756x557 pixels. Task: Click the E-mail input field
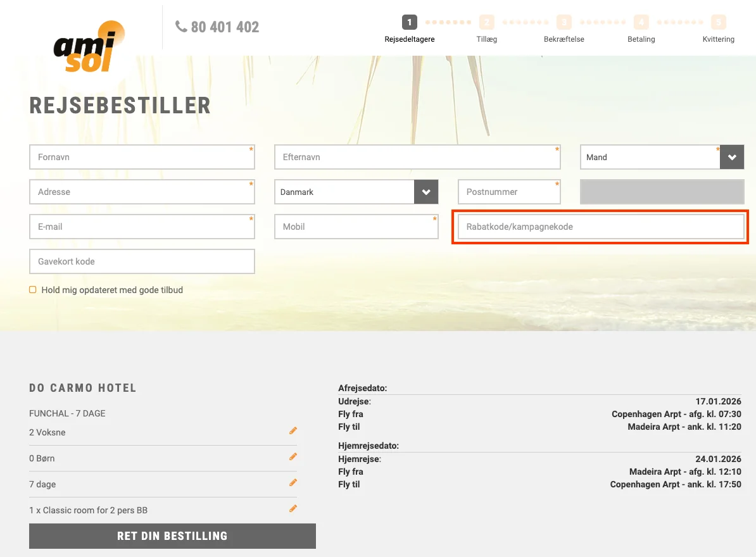coord(142,227)
